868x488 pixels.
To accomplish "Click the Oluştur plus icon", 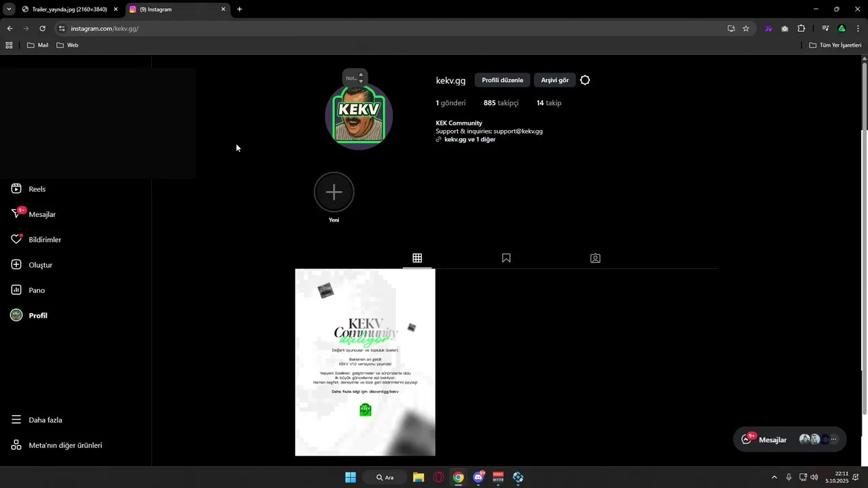I will (x=16, y=265).
